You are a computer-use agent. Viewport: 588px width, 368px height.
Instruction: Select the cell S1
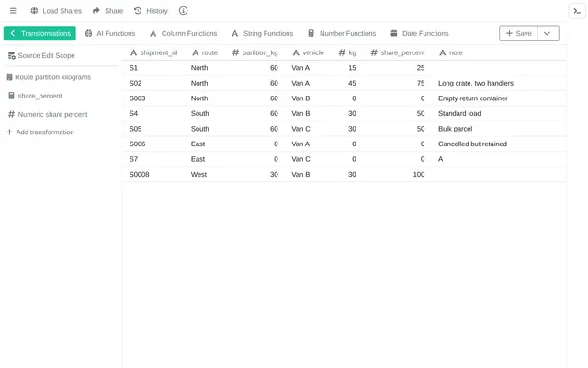pos(133,68)
